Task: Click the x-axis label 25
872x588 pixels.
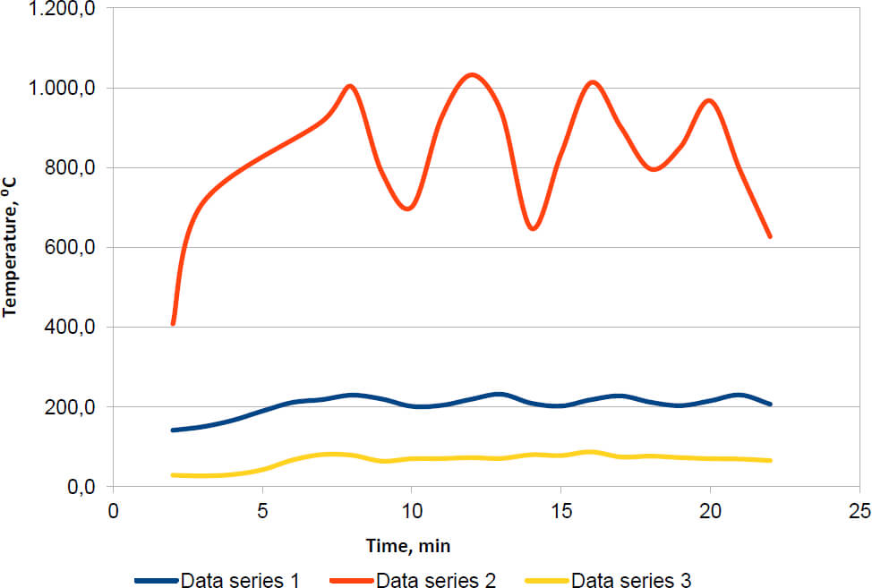Action: pos(859,511)
